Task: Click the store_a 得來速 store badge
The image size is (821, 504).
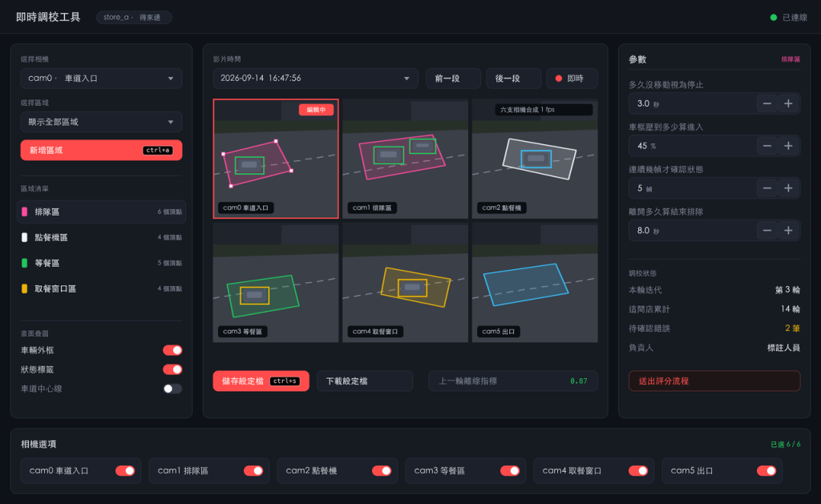Action: (x=134, y=18)
